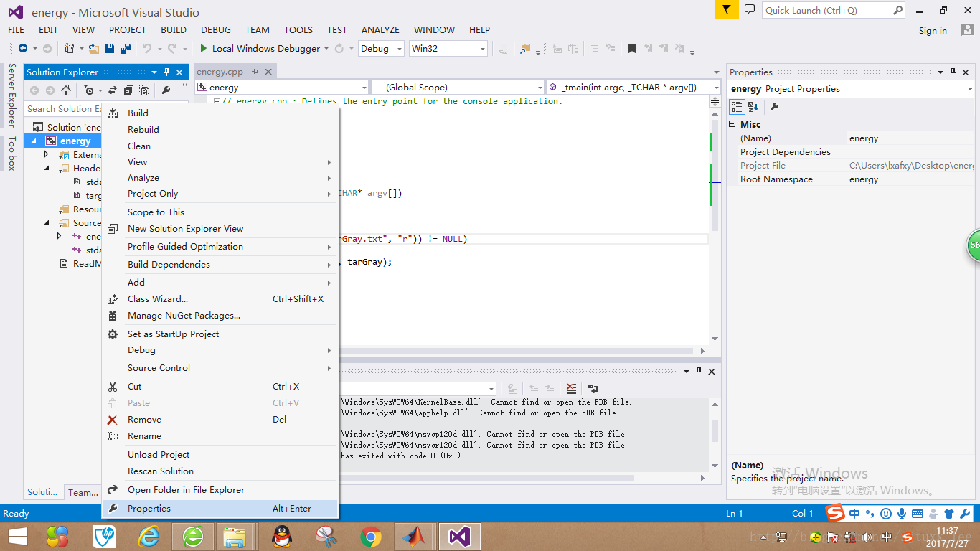Open the Server Explorer side tab
The height and width of the screenshot is (551, 980).
click(x=11, y=95)
